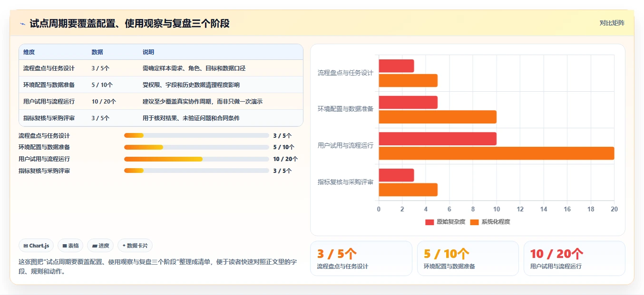This screenshot has width=644, height=295.
Task: Click the 数据 table column header
Action: (97, 52)
